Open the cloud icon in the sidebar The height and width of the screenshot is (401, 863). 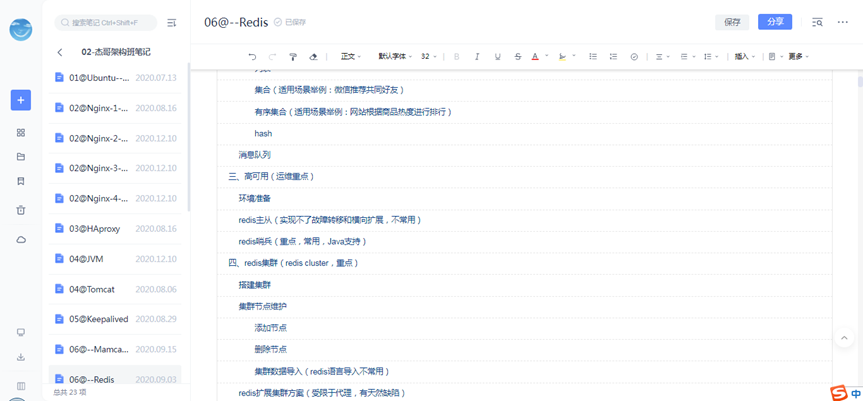click(21, 240)
